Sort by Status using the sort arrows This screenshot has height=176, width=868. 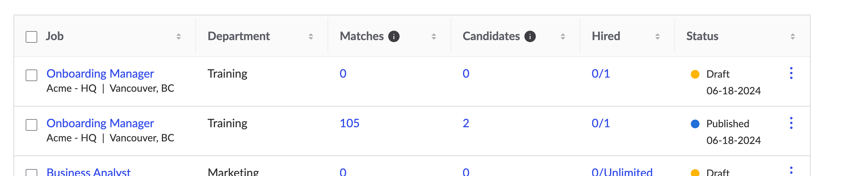792,36
